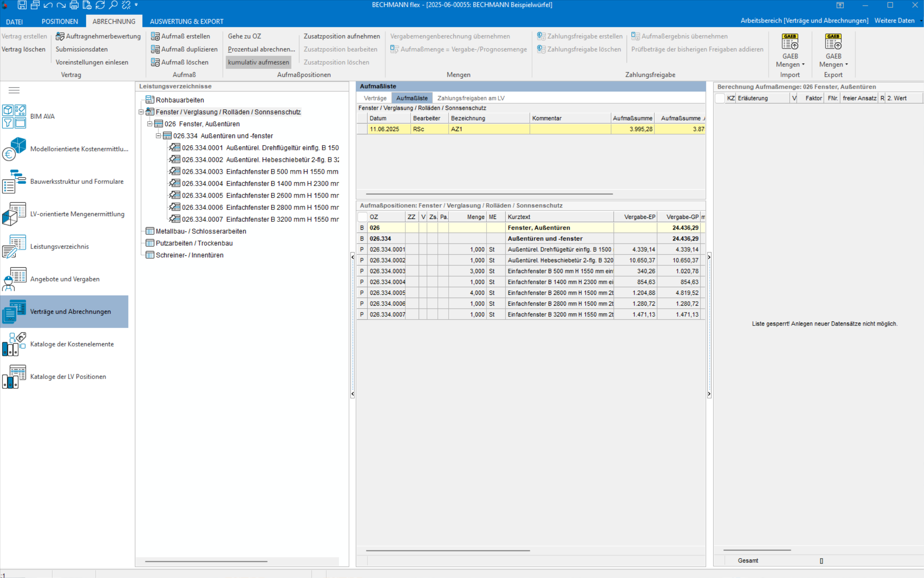Select Metallbau- / Schlosserarbeiten tree item
Screen dimensions: 924x578
[201, 231]
